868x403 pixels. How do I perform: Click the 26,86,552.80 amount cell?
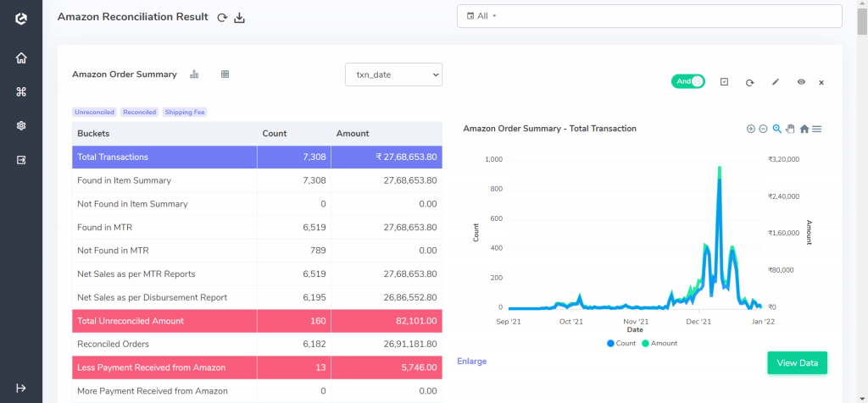[x=387, y=297]
